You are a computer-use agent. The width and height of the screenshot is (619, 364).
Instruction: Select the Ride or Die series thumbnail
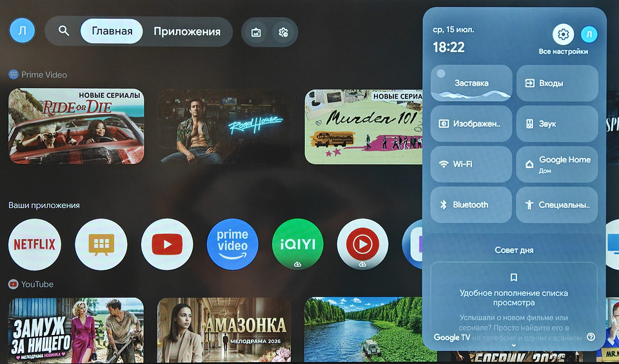click(76, 126)
